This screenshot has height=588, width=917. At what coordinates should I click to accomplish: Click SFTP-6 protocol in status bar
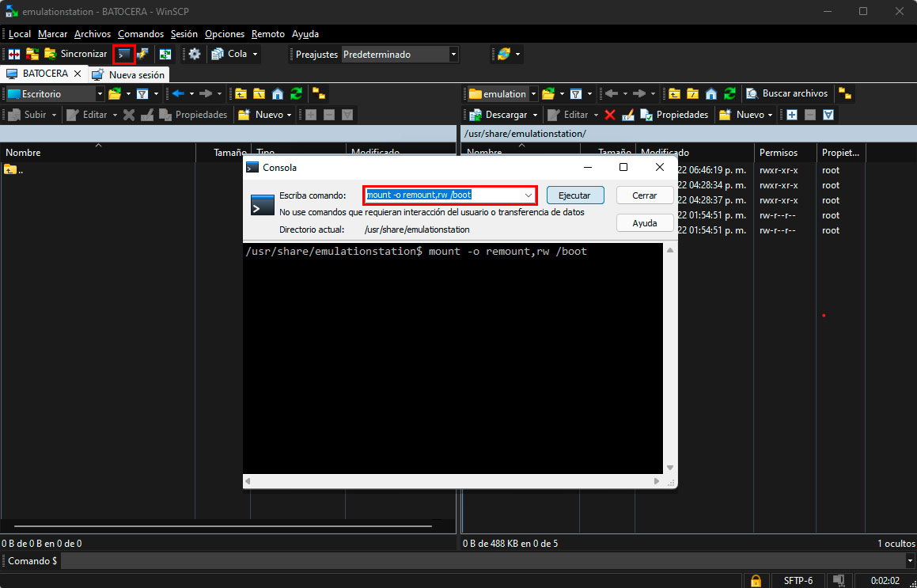[798, 580]
